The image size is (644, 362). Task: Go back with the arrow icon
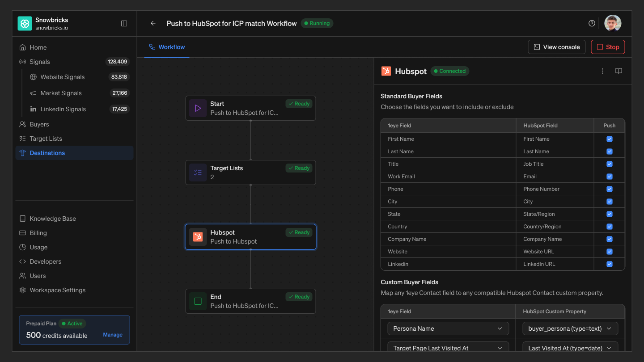[153, 23]
